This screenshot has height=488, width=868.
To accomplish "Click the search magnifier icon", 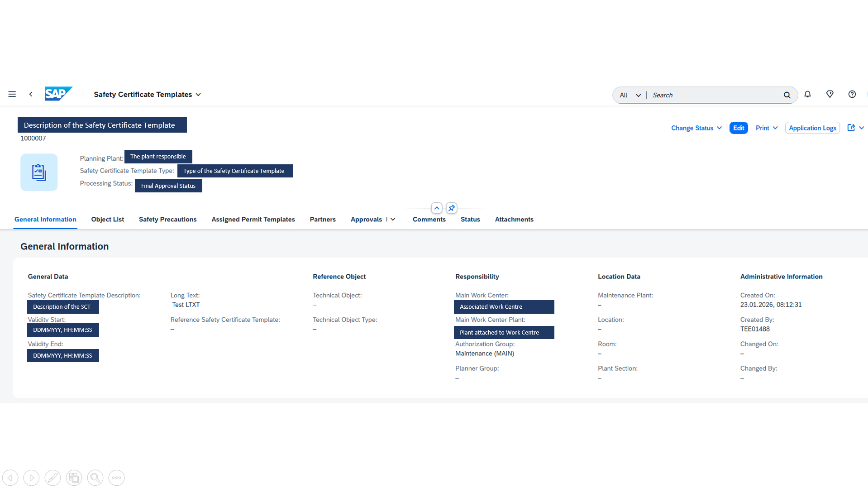I will click(787, 95).
